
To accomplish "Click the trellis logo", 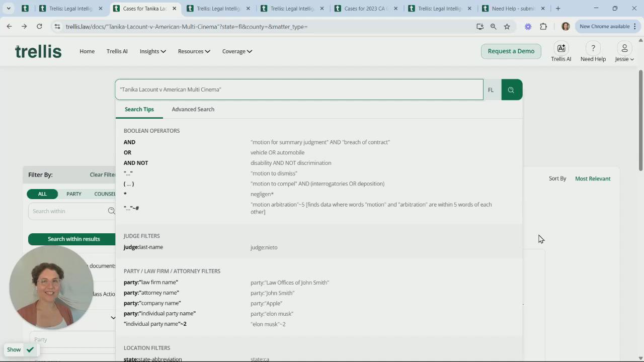I will pyautogui.click(x=38, y=51).
